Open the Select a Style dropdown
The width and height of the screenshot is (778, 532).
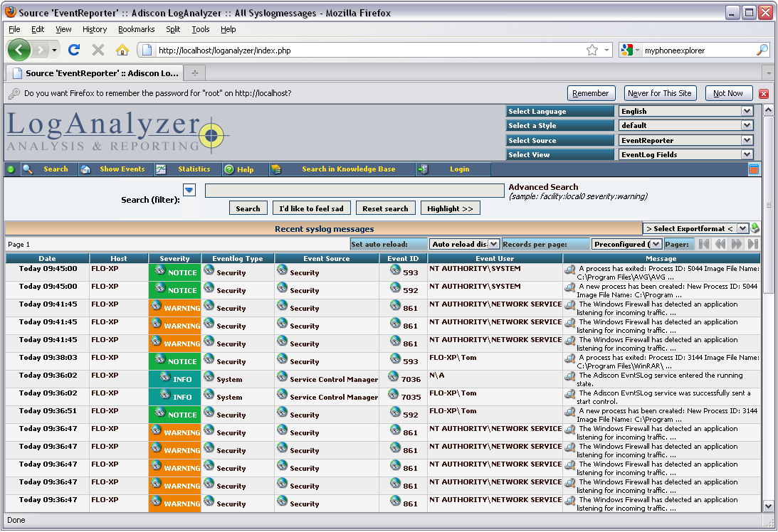pyautogui.click(x=685, y=125)
